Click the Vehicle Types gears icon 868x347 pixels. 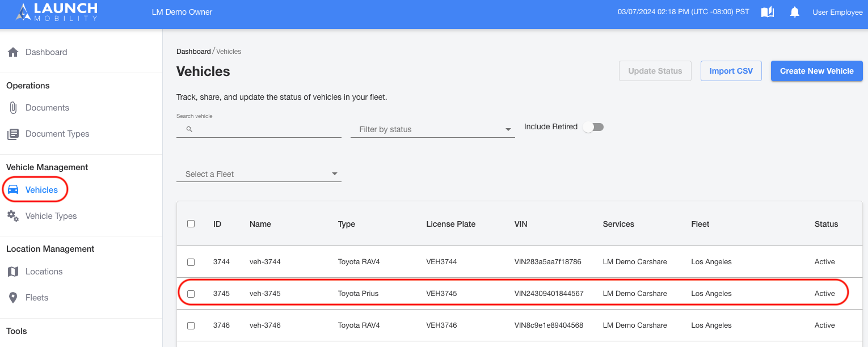(x=13, y=216)
